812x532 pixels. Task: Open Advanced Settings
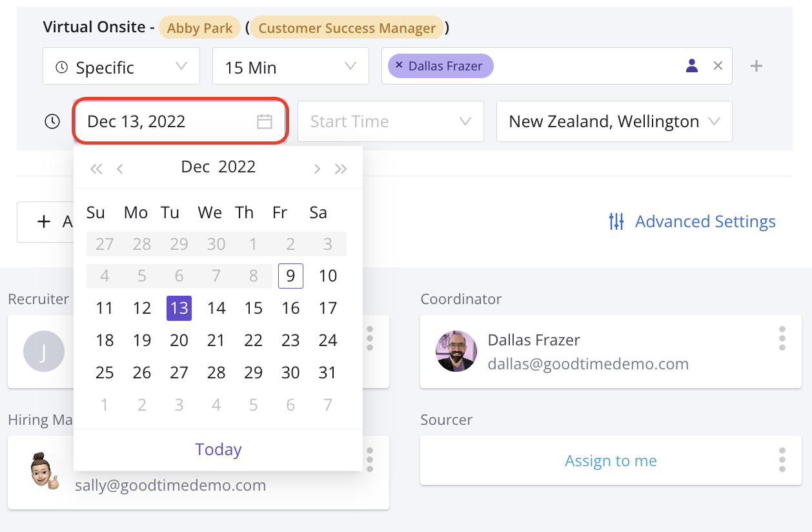click(692, 221)
